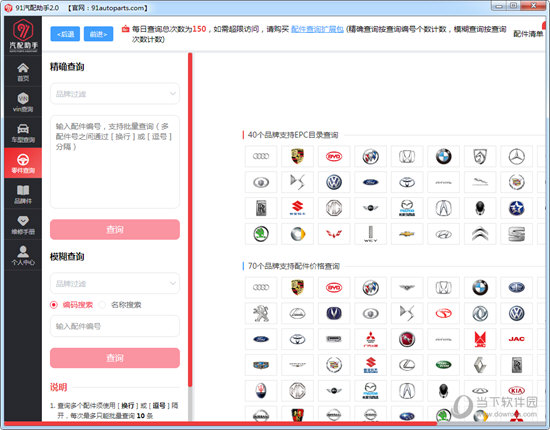Image resolution: width=550 pixels, height=430 pixels.
Task: Choose Toyota logo in EPC catalog section
Action: pyautogui.click(x=407, y=182)
